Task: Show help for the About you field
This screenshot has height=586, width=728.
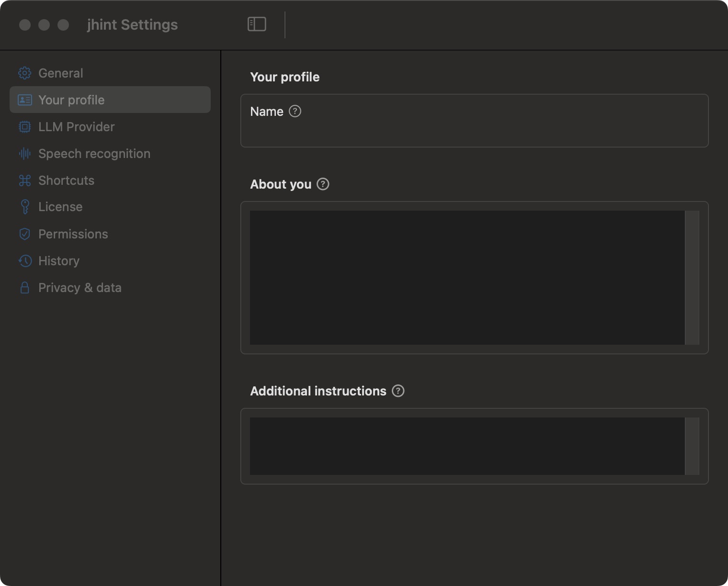Action: point(323,184)
